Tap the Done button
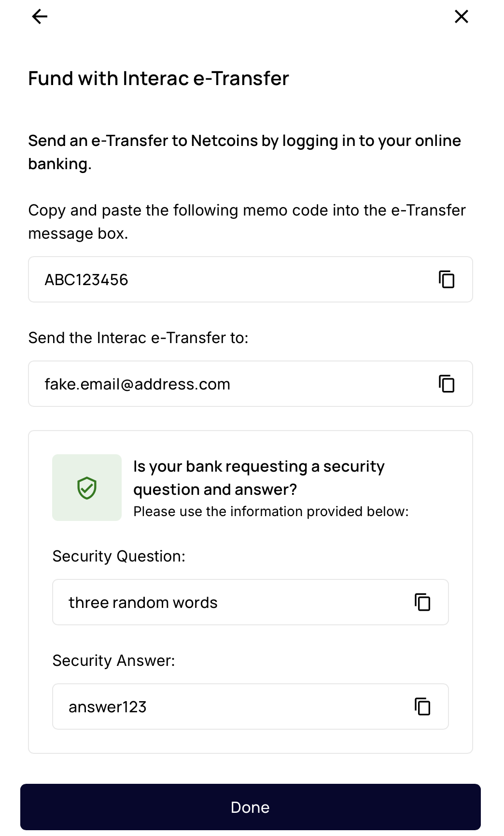The width and height of the screenshot is (504, 836). tap(251, 807)
